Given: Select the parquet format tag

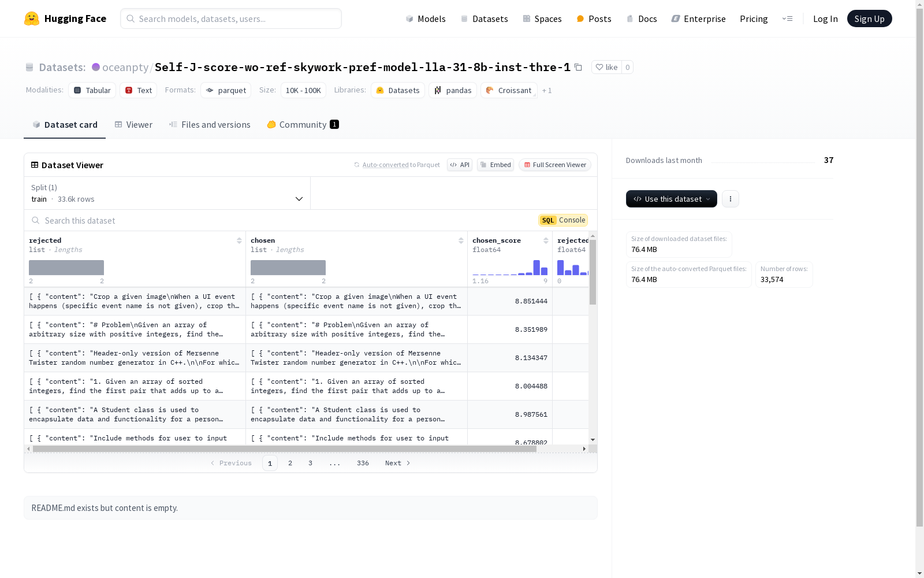Looking at the screenshot, I should pyautogui.click(x=226, y=90).
